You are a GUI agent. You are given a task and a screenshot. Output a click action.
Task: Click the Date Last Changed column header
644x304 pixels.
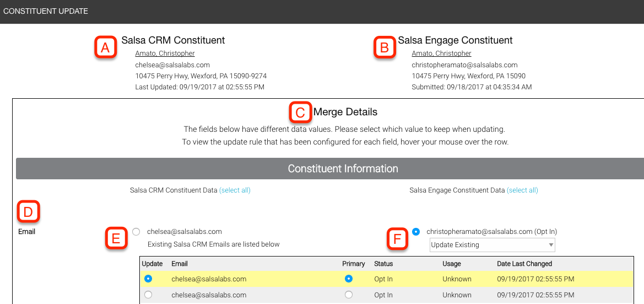524,264
